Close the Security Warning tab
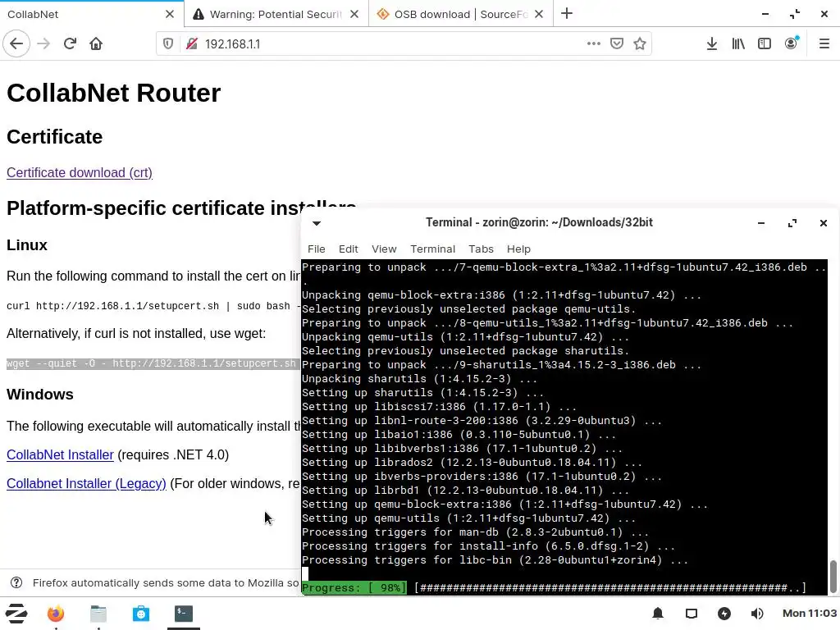The image size is (840, 630). click(354, 14)
